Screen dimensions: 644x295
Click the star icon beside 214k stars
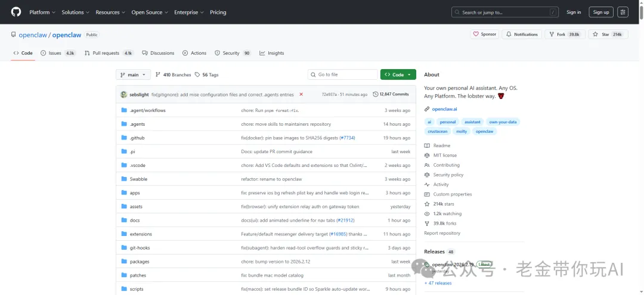427,204
